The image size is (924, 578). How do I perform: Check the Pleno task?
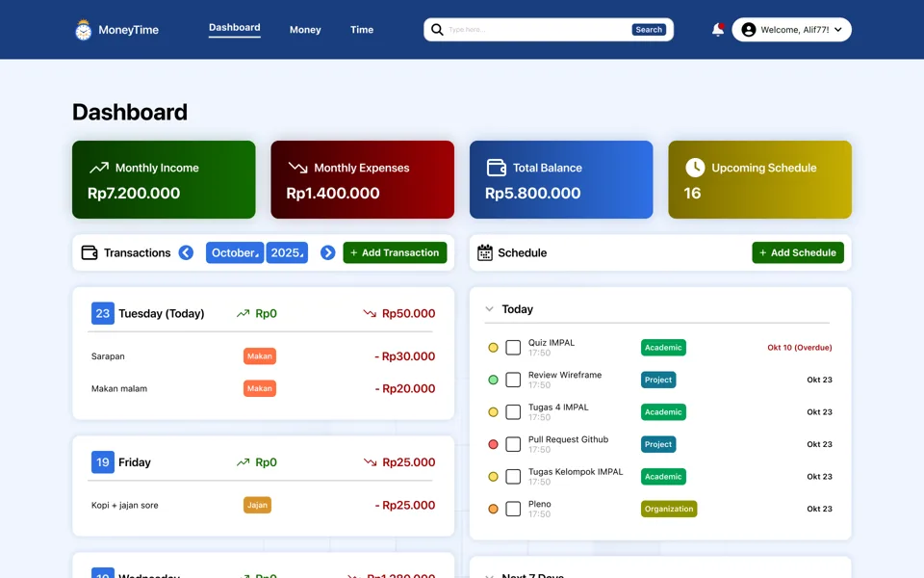click(513, 509)
